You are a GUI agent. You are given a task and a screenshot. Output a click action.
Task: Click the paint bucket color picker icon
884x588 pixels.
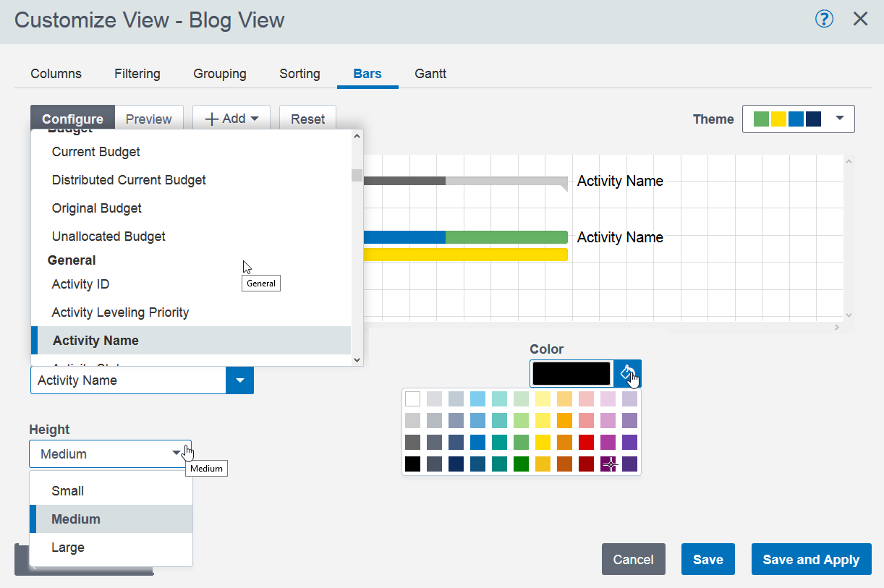point(627,374)
